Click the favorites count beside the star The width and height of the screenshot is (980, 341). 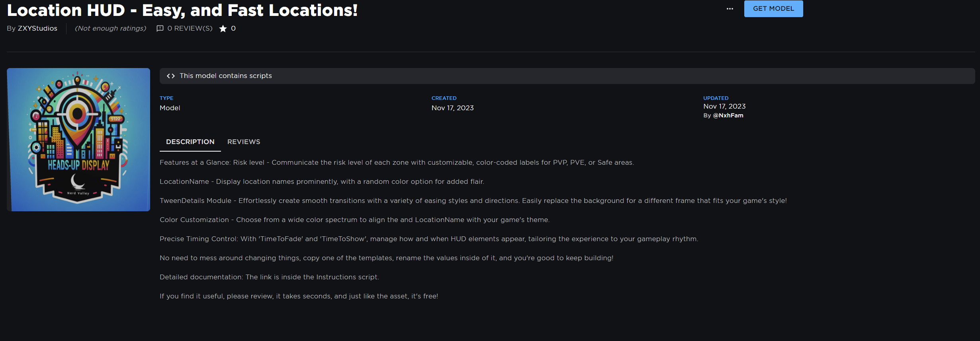233,29
